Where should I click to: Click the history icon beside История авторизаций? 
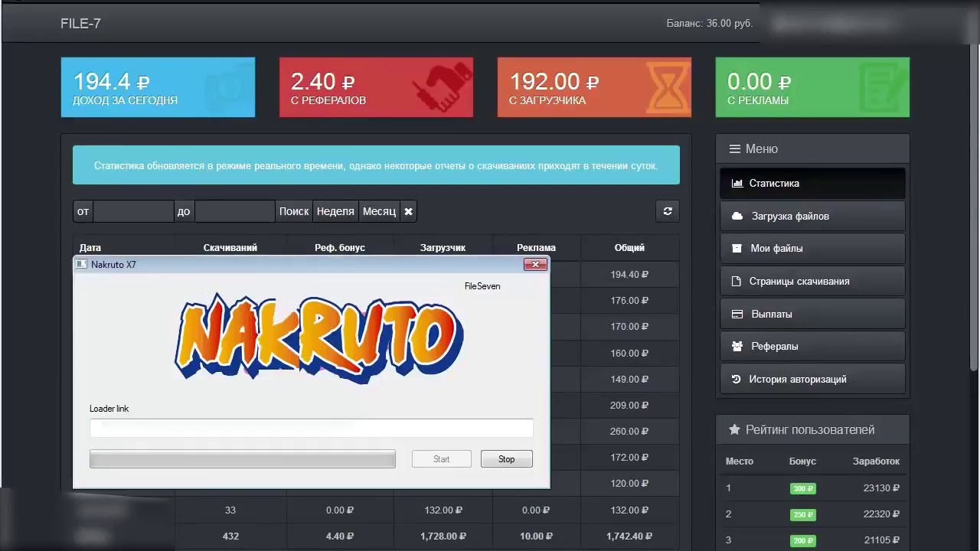pyautogui.click(x=737, y=379)
